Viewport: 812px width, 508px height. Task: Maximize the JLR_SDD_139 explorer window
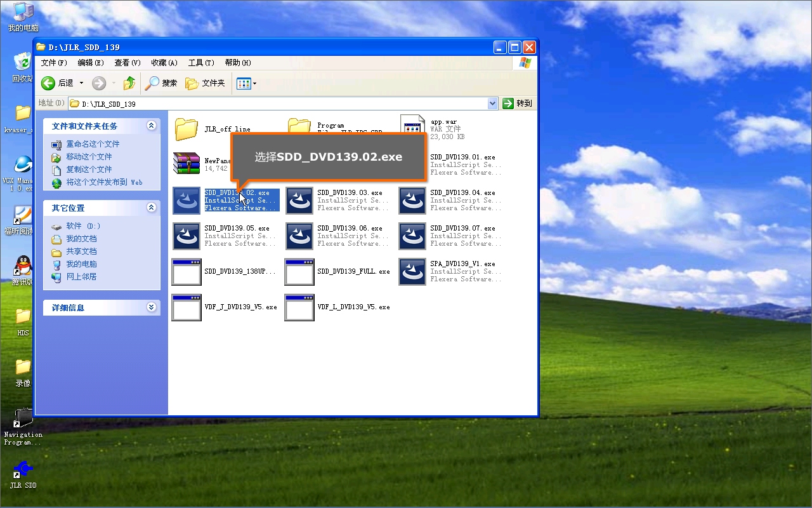tap(515, 47)
